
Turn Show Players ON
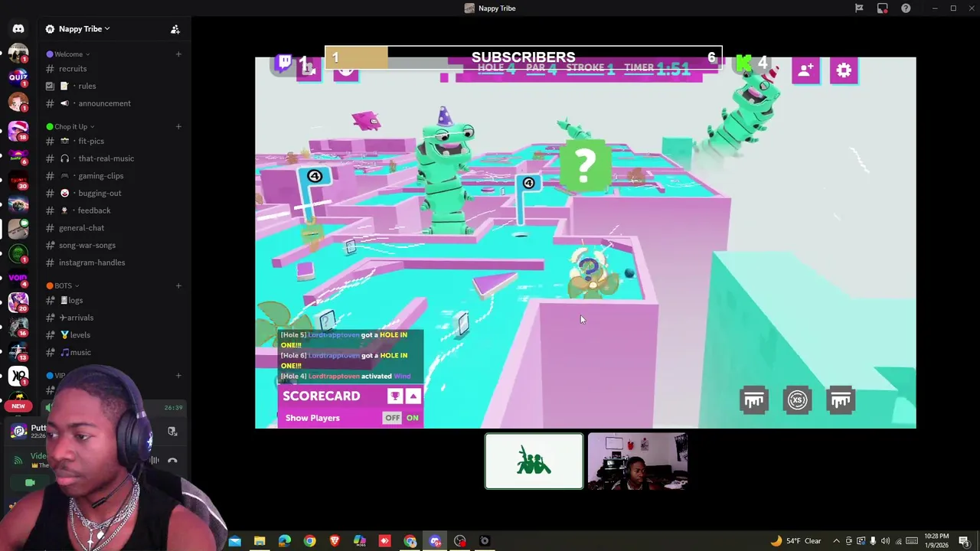412,418
